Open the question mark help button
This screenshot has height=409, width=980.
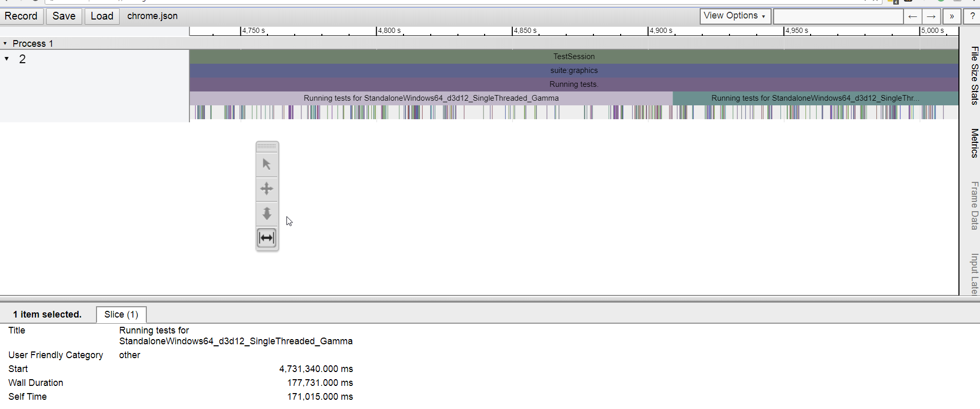pos(972,16)
